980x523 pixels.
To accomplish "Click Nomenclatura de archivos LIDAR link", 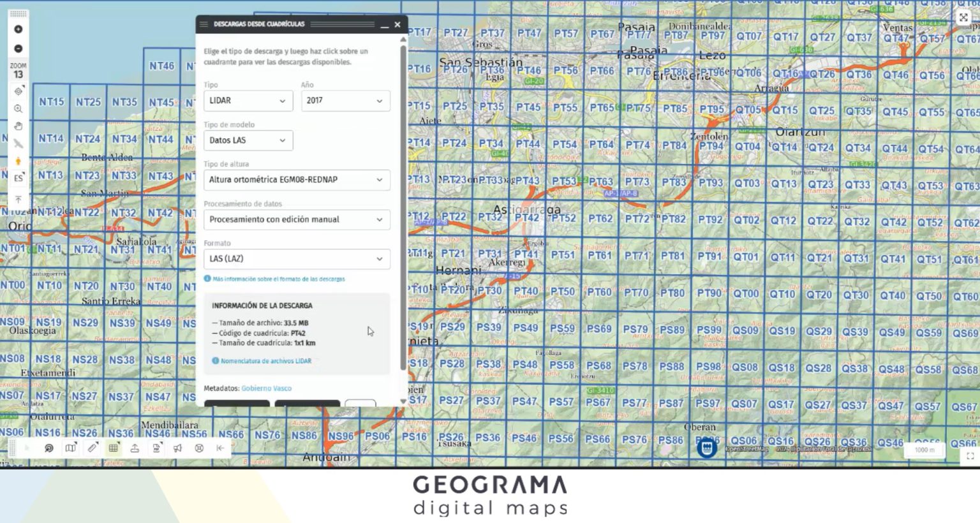I will [x=265, y=361].
